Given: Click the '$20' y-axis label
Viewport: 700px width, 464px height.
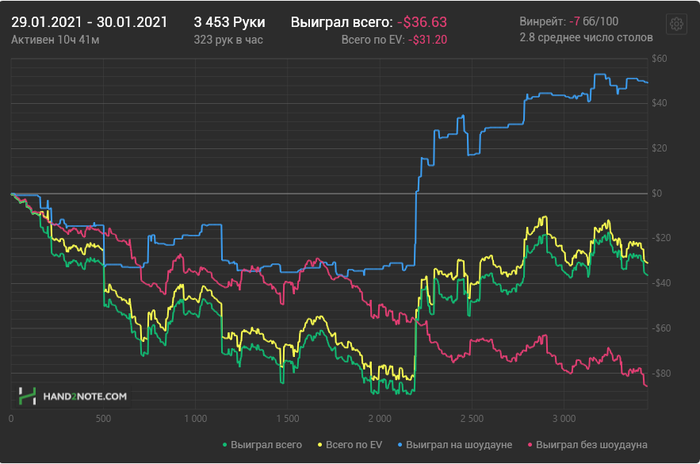Looking at the screenshot, I should 659,148.
